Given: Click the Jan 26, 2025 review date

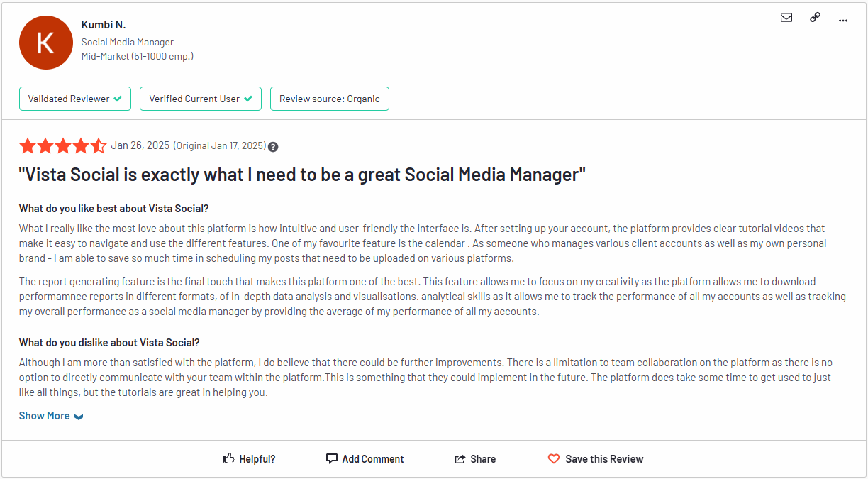Looking at the screenshot, I should click(140, 145).
